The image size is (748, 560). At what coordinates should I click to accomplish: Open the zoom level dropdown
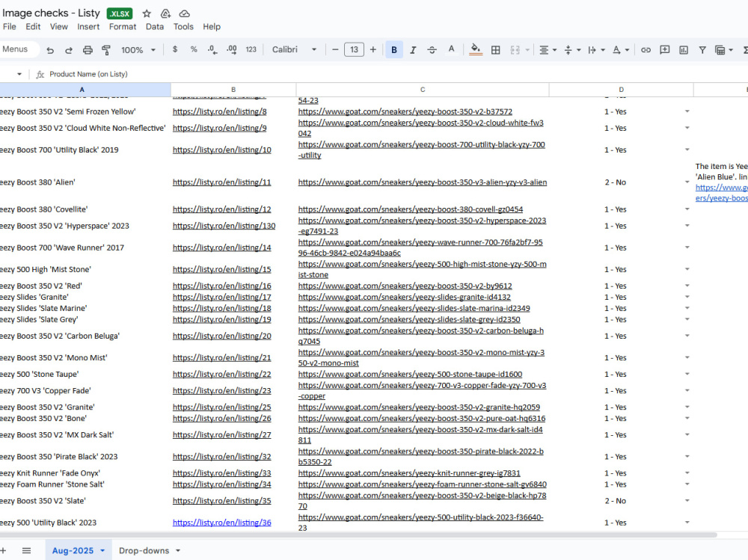pyautogui.click(x=138, y=49)
